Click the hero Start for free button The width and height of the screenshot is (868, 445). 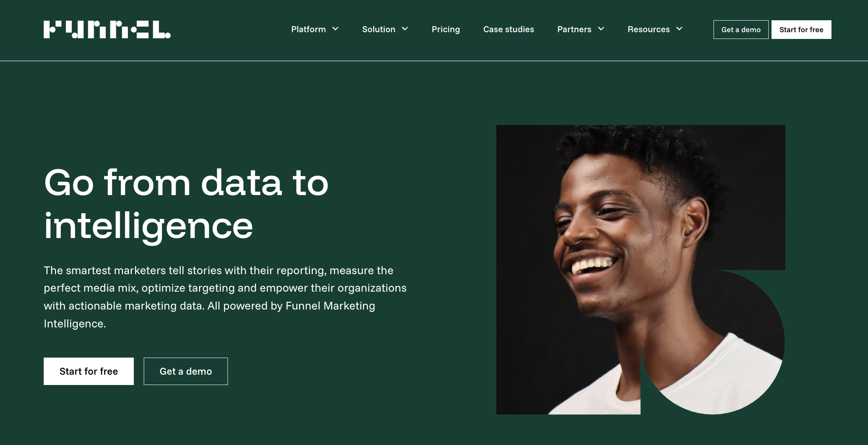click(89, 371)
